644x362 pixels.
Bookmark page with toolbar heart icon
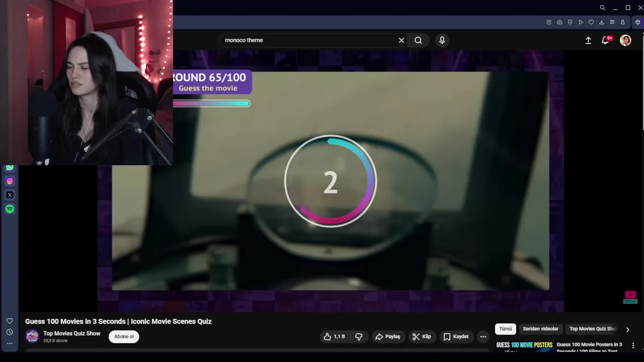[x=591, y=22]
